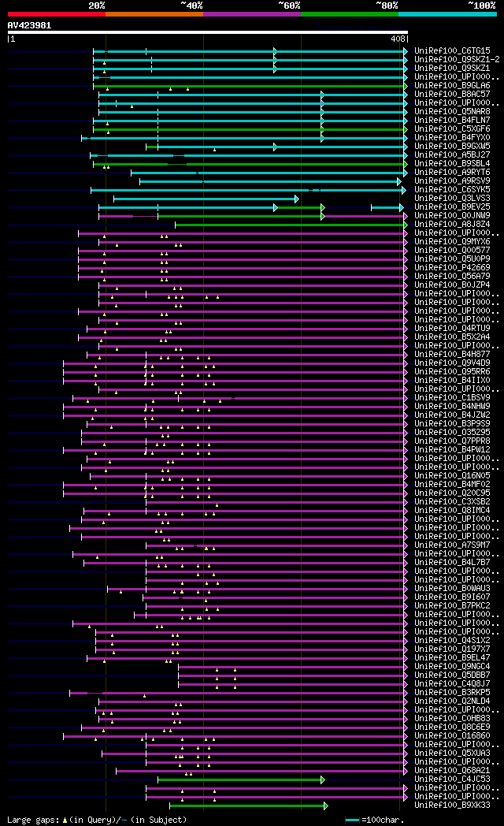This screenshot has height=826, width=504.
Task: Select the UniRef100_B8AC57 hit label
Action: click(x=452, y=95)
